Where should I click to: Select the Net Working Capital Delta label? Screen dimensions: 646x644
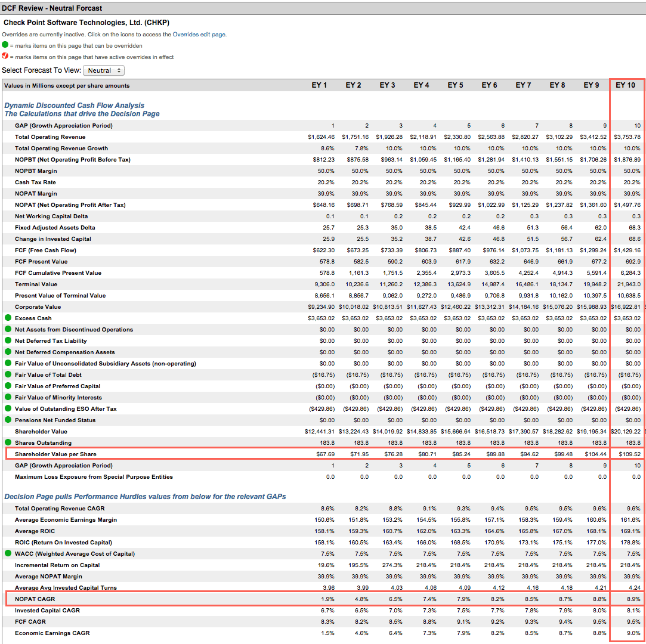click(x=51, y=216)
